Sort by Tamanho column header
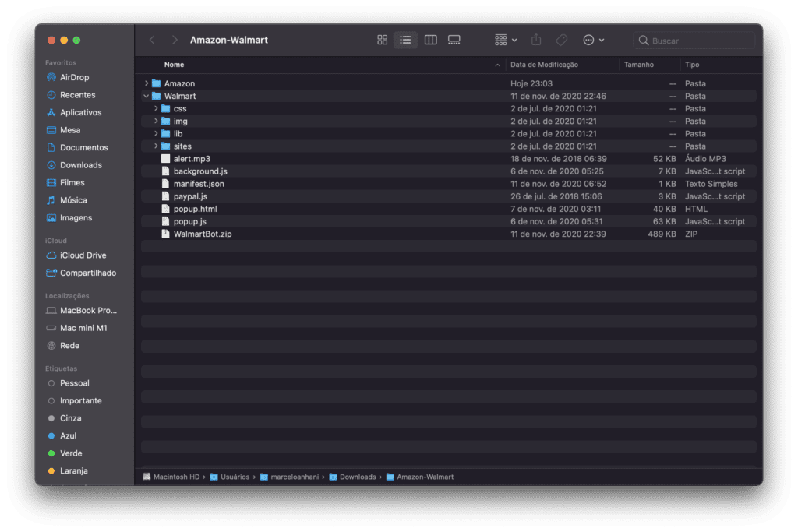798x532 pixels. 638,65
